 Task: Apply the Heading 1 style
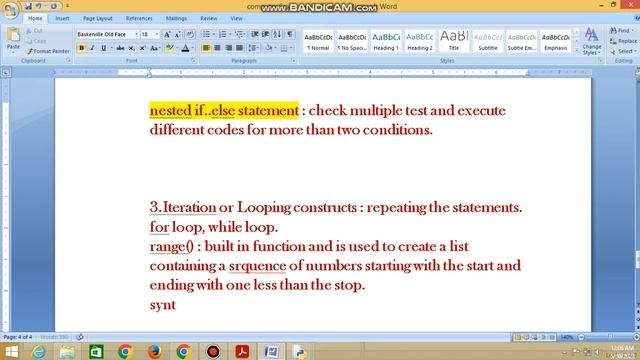click(x=386, y=41)
